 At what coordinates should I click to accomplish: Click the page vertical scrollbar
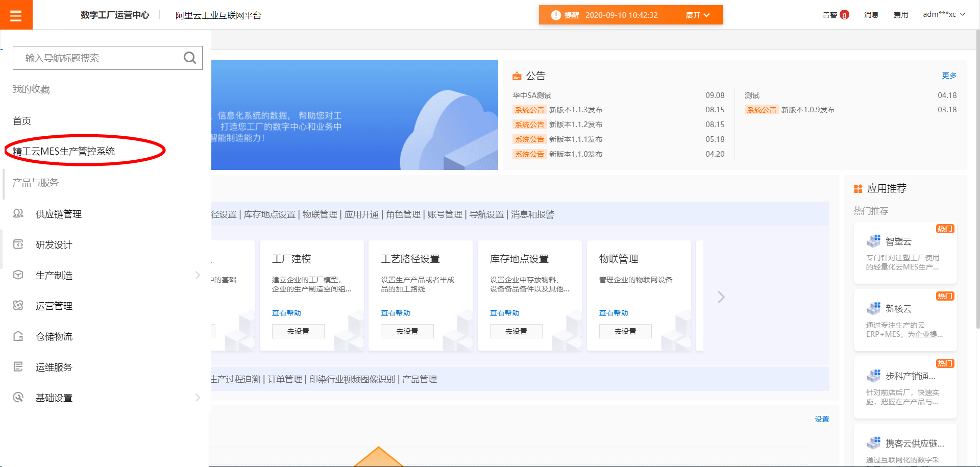pos(977,179)
